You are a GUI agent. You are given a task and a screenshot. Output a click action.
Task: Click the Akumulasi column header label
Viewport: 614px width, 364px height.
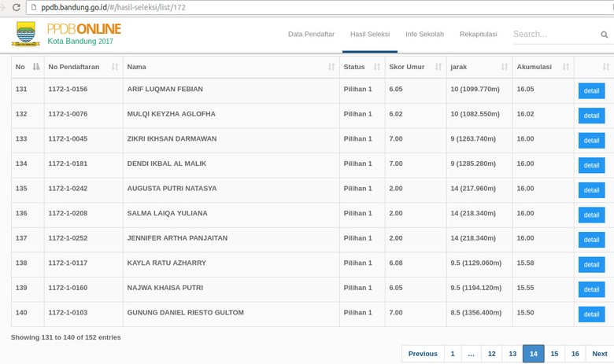pyautogui.click(x=534, y=67)
